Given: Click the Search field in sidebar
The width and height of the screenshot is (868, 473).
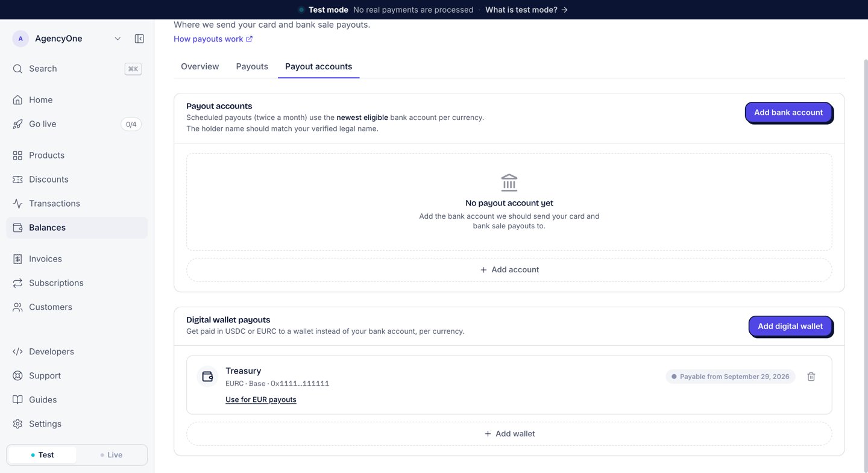Looking at the screenshot, I should coord(77,69).
